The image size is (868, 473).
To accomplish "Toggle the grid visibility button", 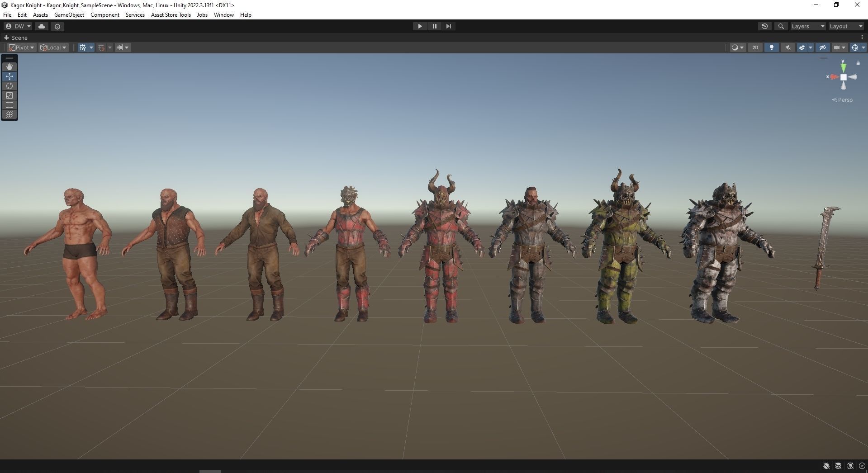I will pyautogui.click(x=83, y=47).
